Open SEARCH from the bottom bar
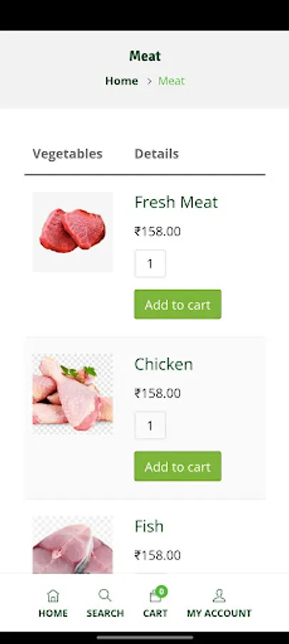 [x=104, y=595]
